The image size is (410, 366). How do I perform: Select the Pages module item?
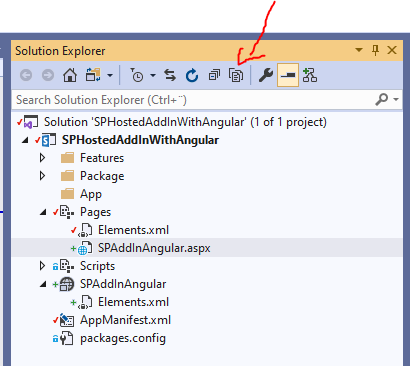tap(95, 212)
